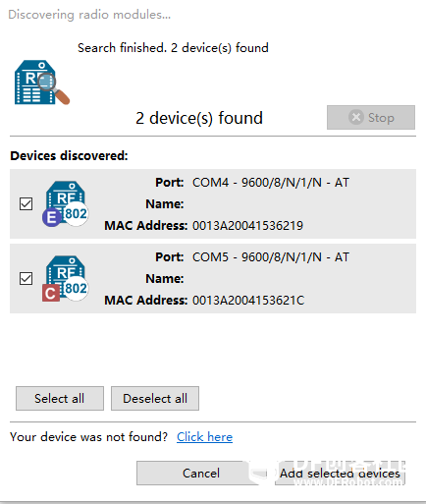Click the 802 badge on COM5 device
This screenshot has width=426, height=504.
pyautogui.click(x=76, y=288)
